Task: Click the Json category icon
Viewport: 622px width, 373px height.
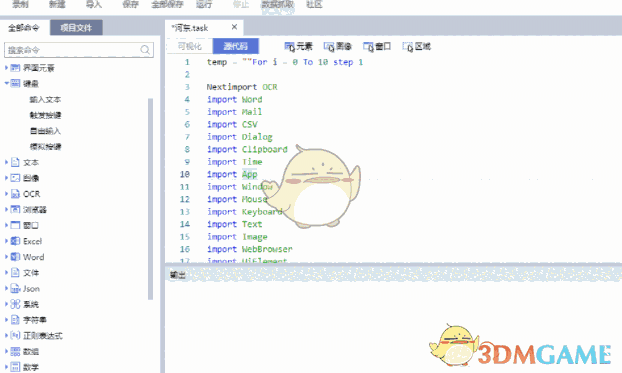Action: (x=15, y=288)
